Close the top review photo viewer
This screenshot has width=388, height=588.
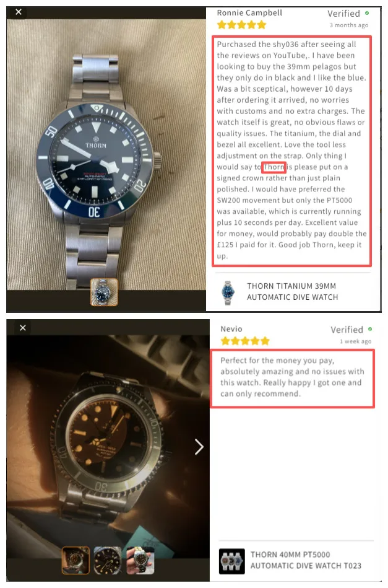19,12
